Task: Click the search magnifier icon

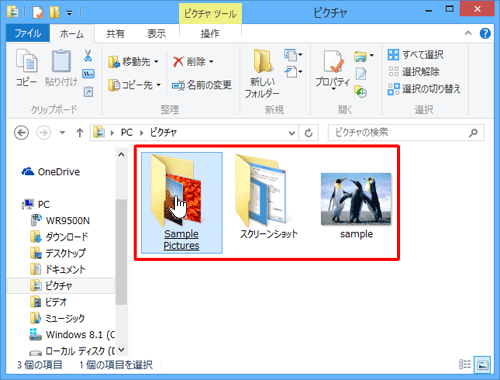Action: 473,133
